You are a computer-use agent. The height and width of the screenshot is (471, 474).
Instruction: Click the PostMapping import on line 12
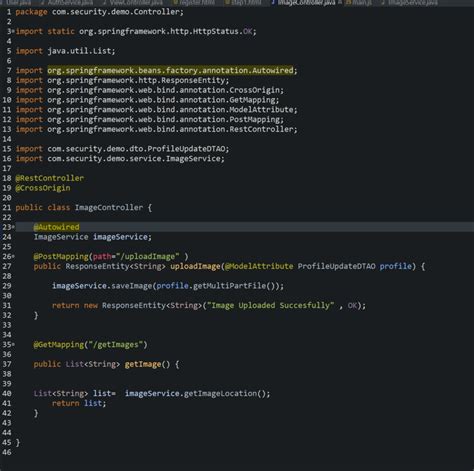click(164, 119)
